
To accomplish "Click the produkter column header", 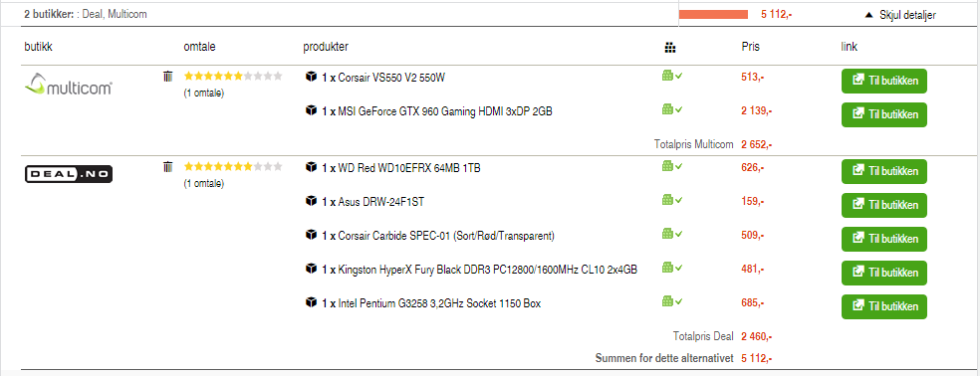I will [326, 47].
